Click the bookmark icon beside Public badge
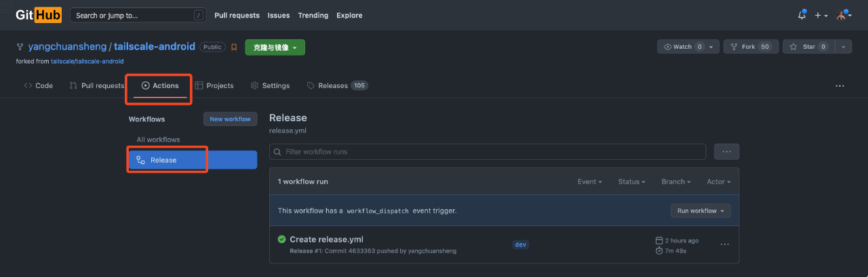This screenshot has height=277, width=868. (x=234, y=47)
